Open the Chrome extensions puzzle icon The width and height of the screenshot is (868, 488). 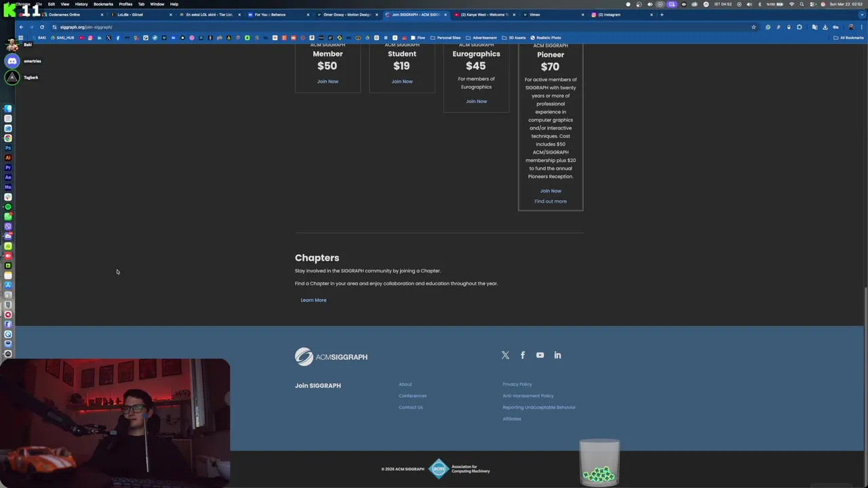[800, 27]
